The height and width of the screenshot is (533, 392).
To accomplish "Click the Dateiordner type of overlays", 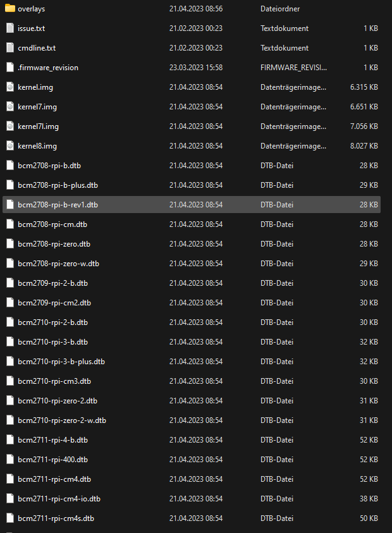I will point(279,9).
